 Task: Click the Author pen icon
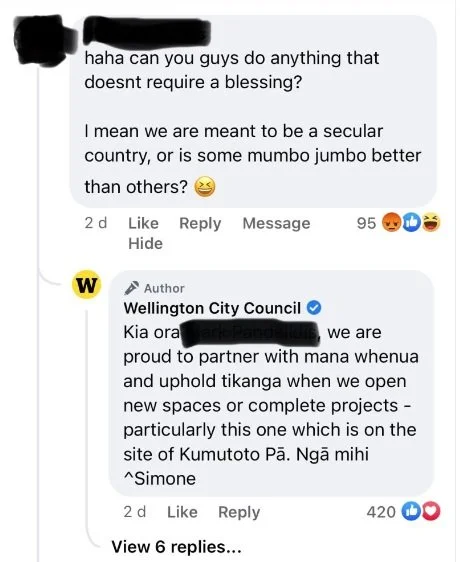pos(132,288)
